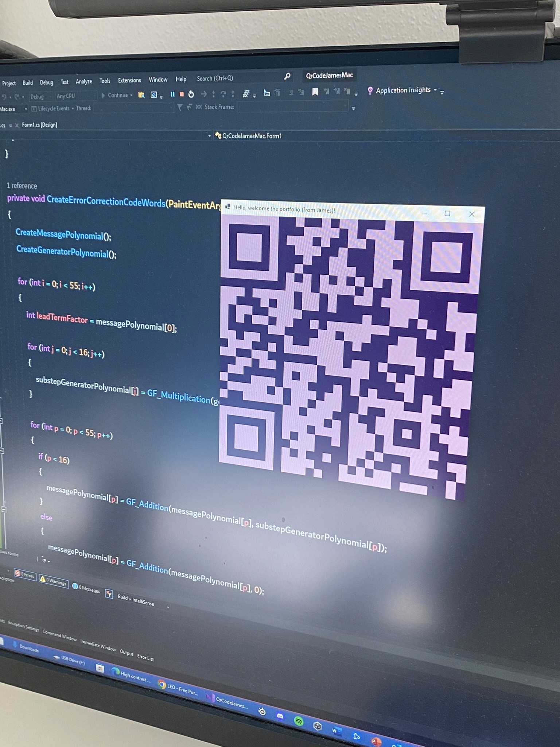Click the Step Out icon

pyautogui.click(x=233, y=94)
